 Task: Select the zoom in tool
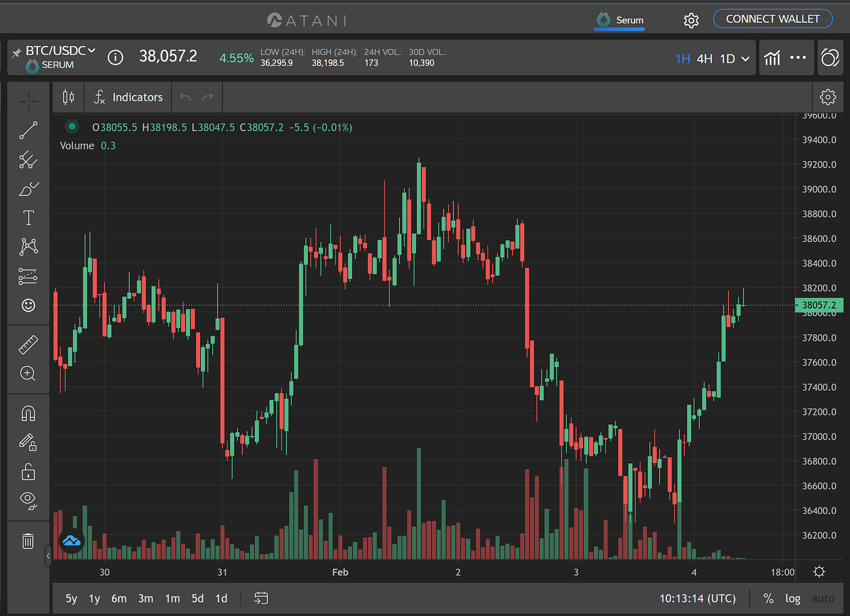click(28, 373)
